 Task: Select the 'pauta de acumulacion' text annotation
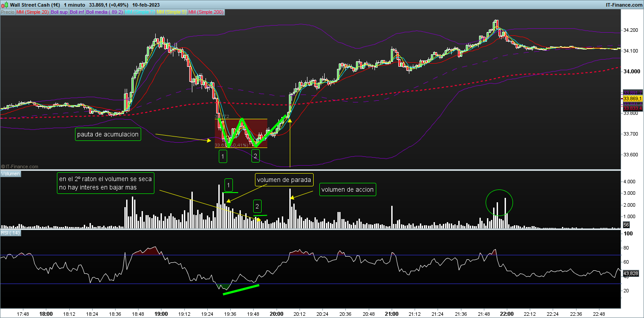[108, 134]
